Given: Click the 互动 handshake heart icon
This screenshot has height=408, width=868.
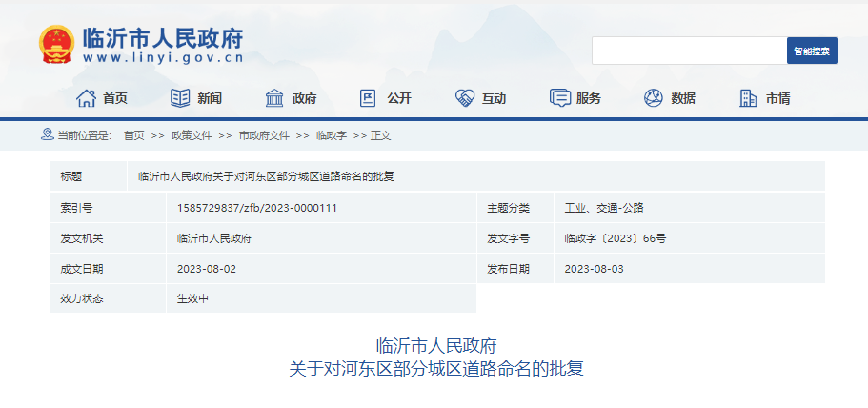Looking at the screenshot, I should (464, 98).
